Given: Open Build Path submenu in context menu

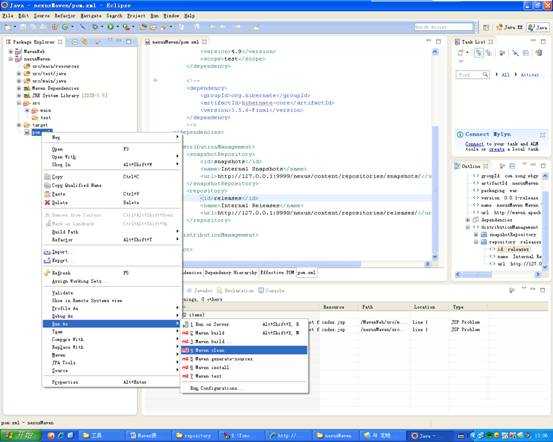Looking at the screenshot, I should pos(111,232).
